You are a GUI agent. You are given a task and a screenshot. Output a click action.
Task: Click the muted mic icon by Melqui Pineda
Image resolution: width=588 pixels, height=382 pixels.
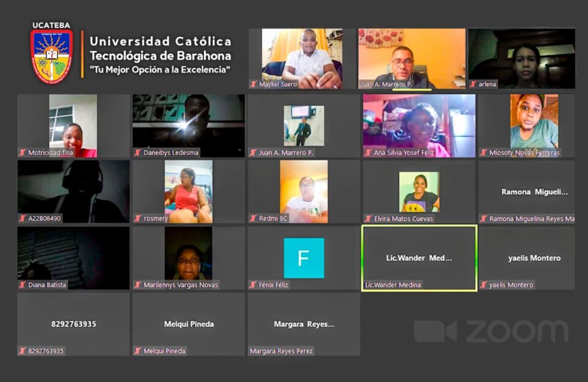[x=138, y=351]
